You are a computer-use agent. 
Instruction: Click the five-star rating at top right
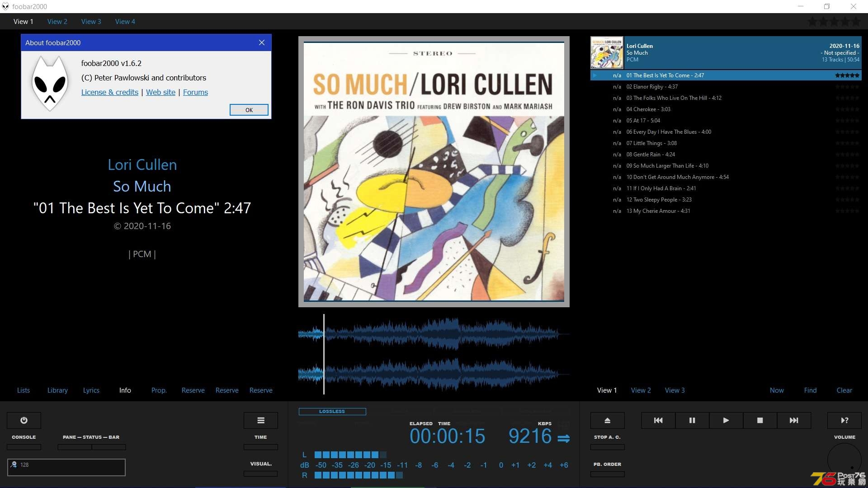[834, 21]
